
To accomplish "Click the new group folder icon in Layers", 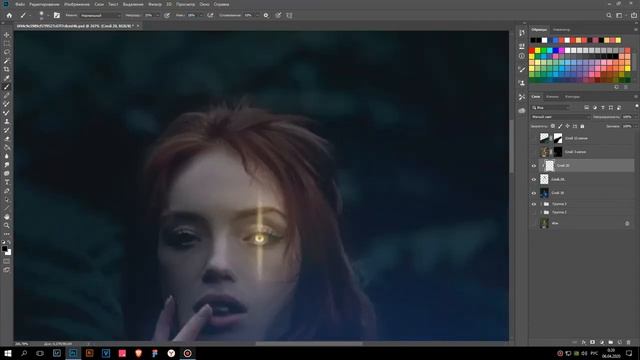I will [x=611, y=342].
